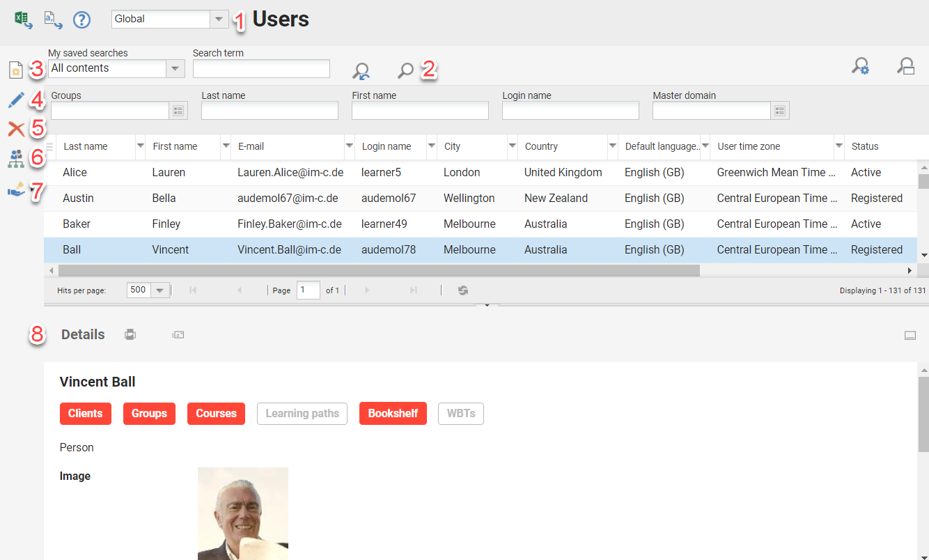Switch to the Bookshelf tab
929x560 pixels.
click(393, 414)
